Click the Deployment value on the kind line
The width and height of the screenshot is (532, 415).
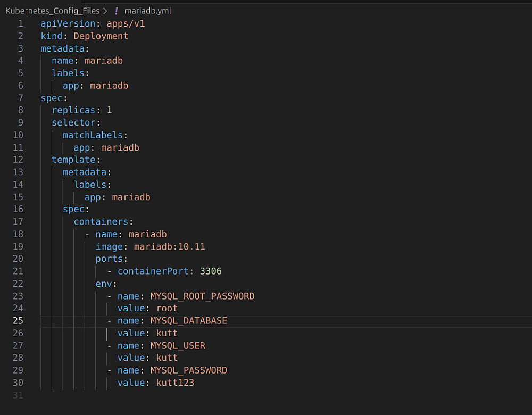[x=101, y=36]
